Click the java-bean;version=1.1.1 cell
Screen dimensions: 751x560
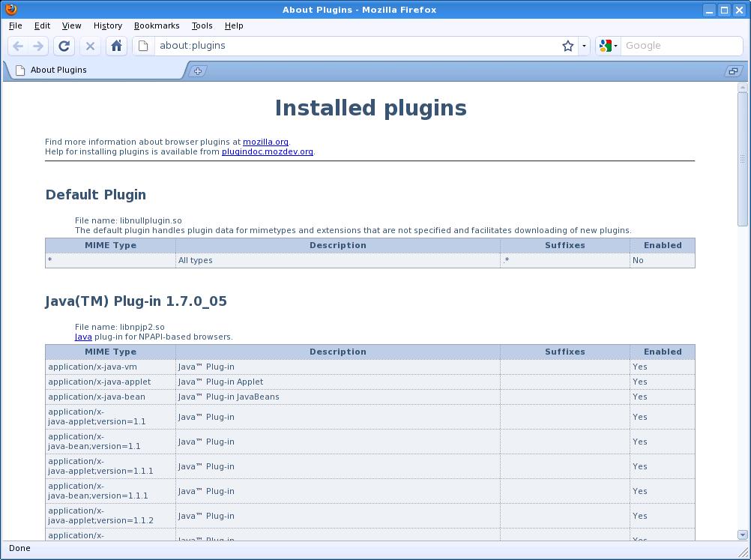click(x=111, y=491)
